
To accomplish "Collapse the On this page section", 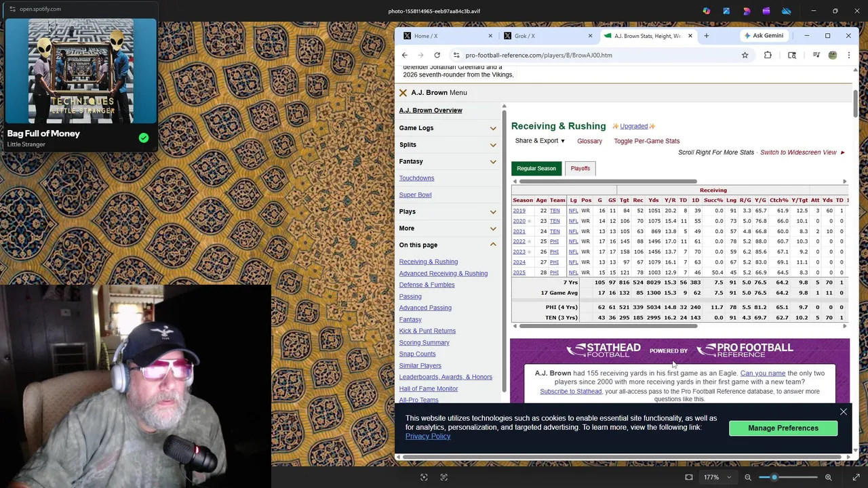I will (x=448, y=245).
